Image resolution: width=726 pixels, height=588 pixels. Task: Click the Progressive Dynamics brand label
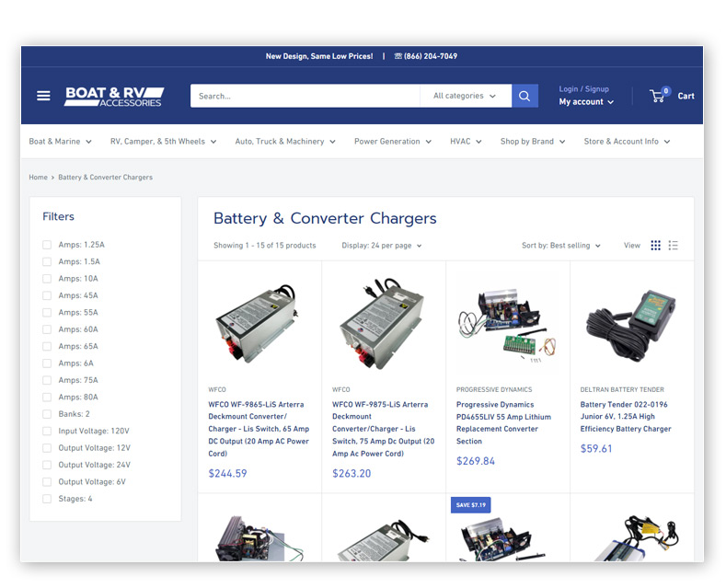pyautogui.click(x=494, y=389)
